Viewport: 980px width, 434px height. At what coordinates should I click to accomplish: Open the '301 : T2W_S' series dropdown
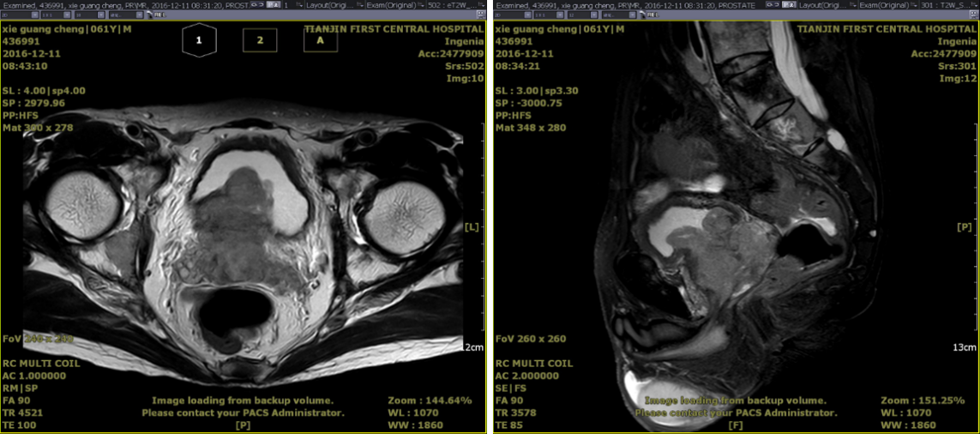(948, 6)
